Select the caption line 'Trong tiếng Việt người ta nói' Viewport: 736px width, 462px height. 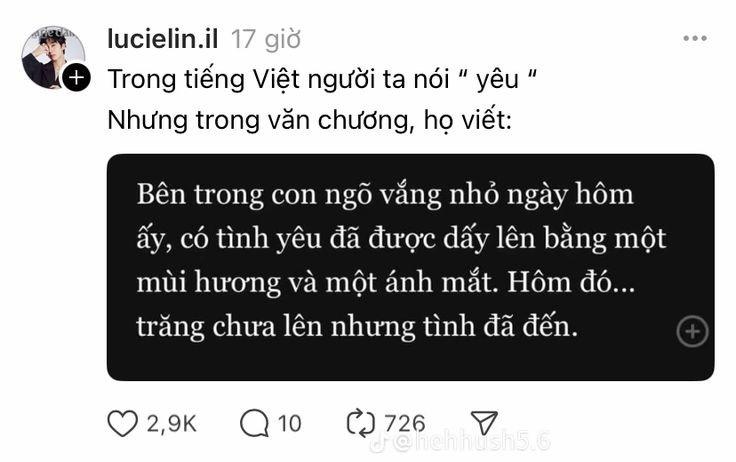click(x=279, y=79)
